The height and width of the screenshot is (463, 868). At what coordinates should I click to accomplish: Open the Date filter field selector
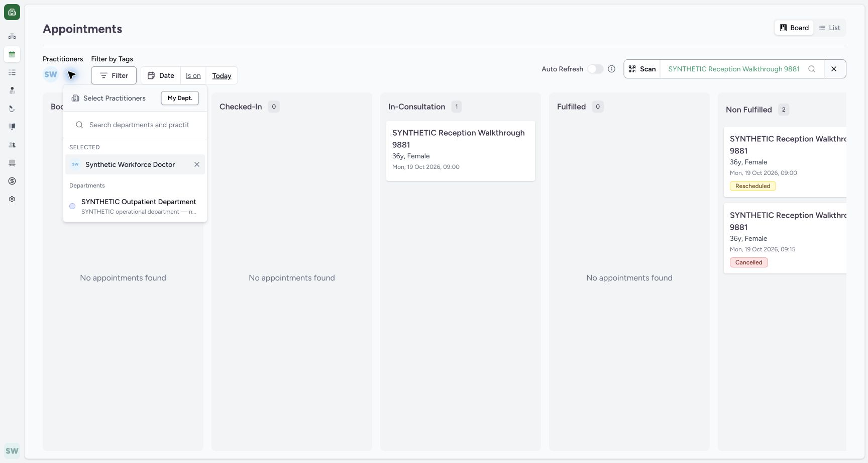[161, 75]
